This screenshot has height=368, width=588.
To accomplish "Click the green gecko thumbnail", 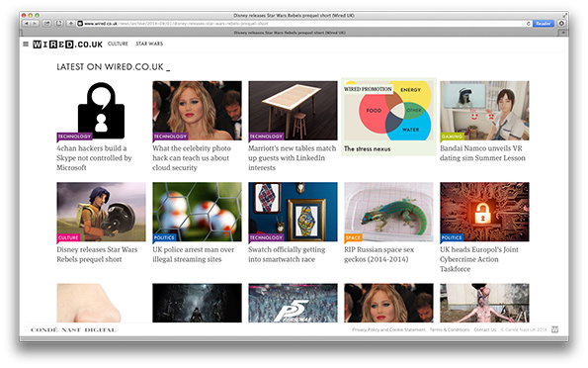I will point(389,212).
